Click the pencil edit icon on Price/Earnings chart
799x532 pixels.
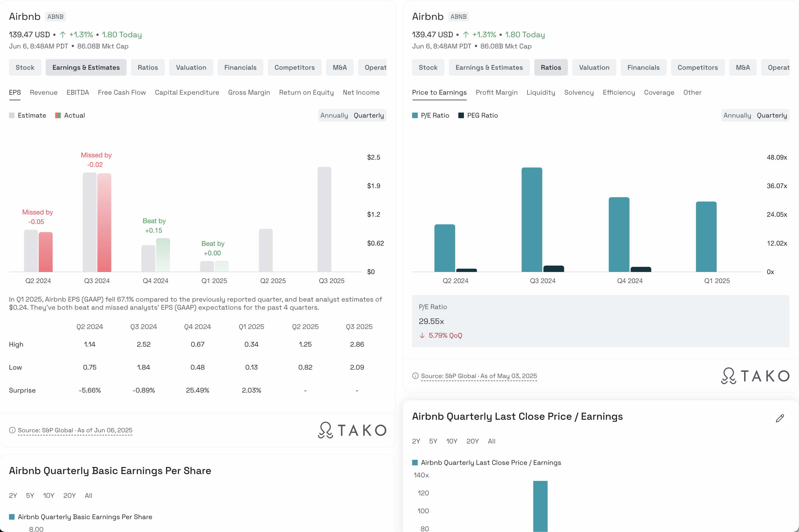tap(780, 418)
